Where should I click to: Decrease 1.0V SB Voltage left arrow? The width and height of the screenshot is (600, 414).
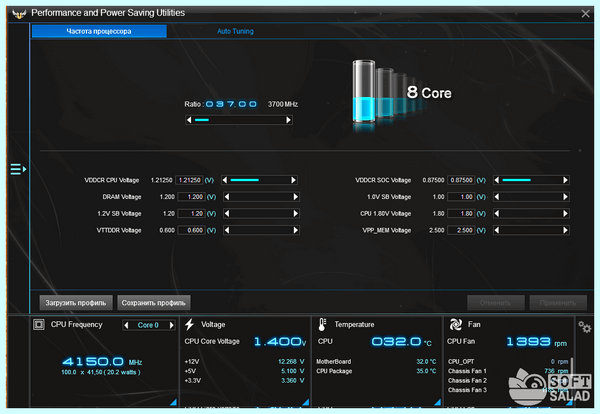pyautogui.click(x=497, y=197)
